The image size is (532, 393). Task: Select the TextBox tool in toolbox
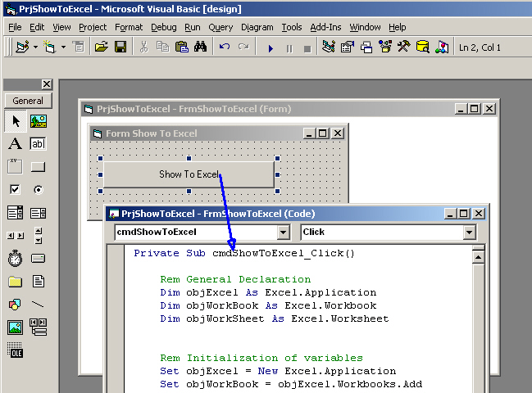click(x=39, y=143)
